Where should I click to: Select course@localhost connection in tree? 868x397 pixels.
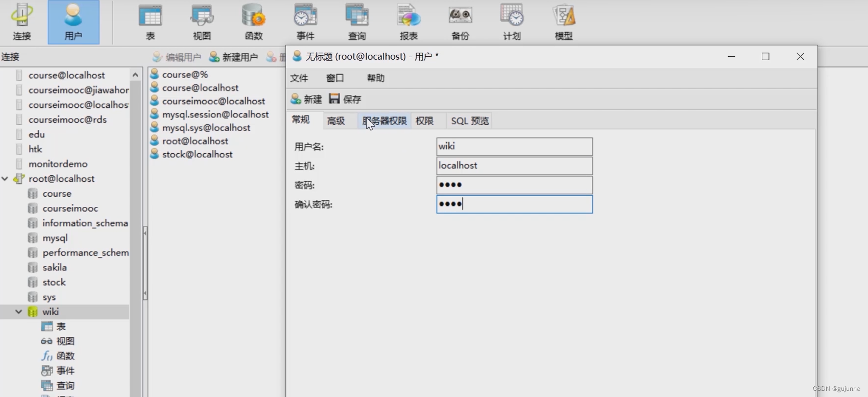[x=67, y=75]
